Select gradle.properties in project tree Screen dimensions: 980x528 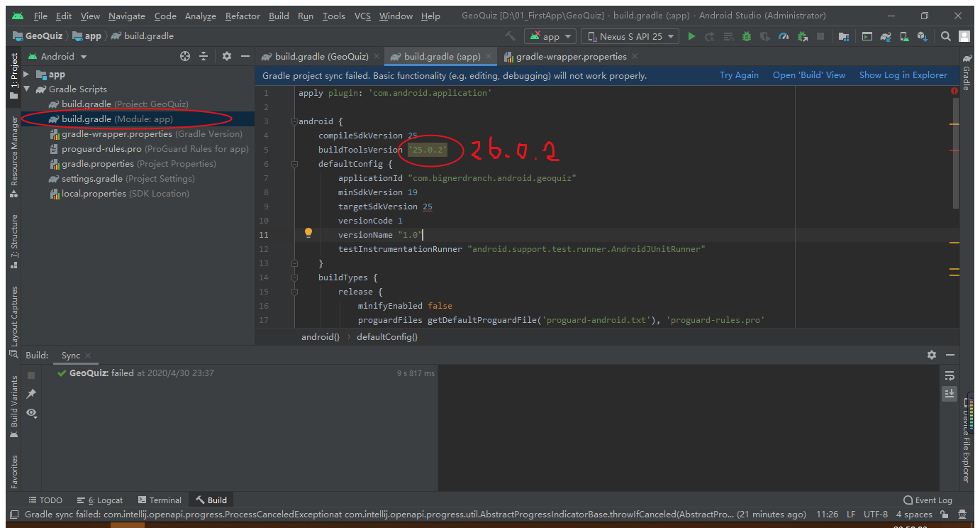coord(133,163)
